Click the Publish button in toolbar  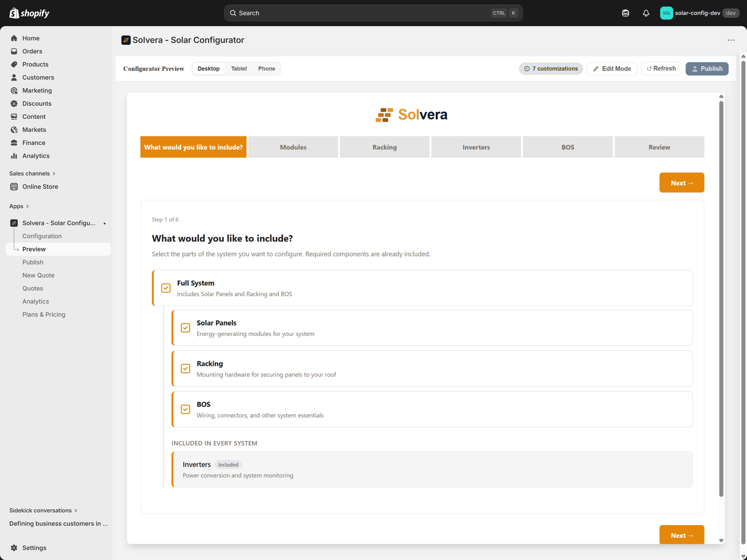(x=707, y=69)
